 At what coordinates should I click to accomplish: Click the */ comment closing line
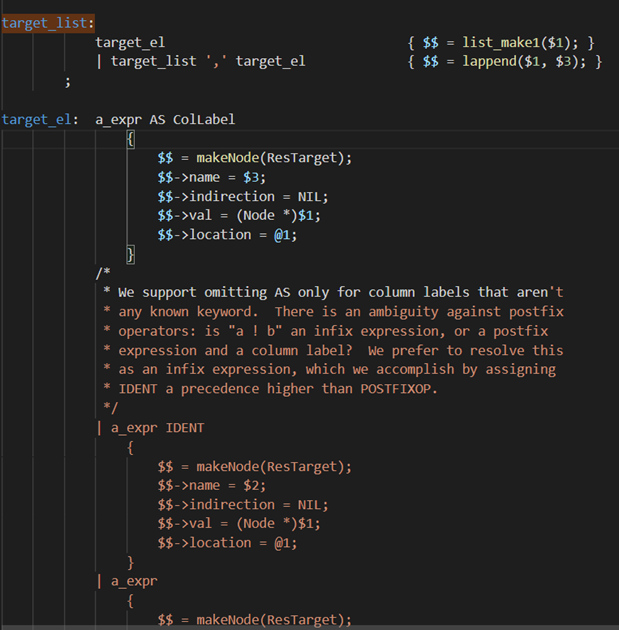pos(110,408)
